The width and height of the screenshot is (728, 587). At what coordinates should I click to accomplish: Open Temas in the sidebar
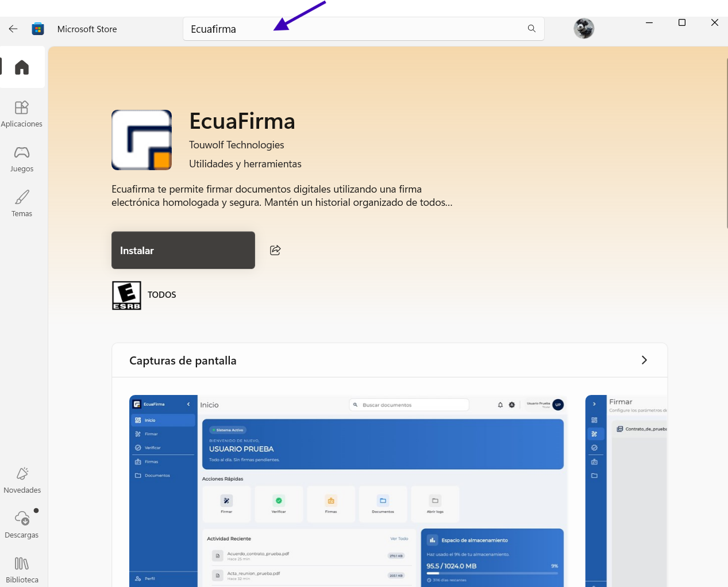(22, 204)
